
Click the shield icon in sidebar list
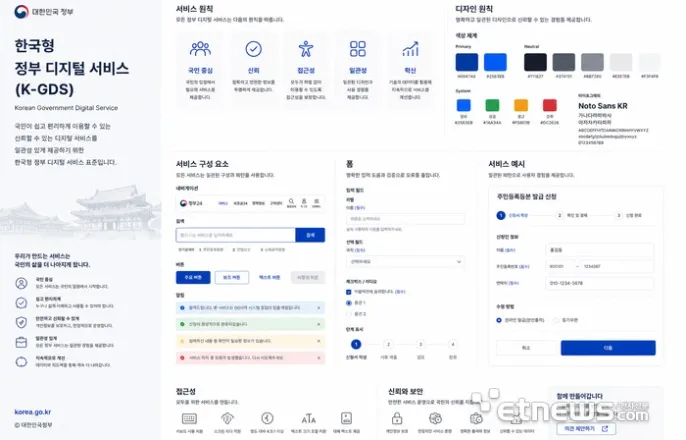[21, 322]
